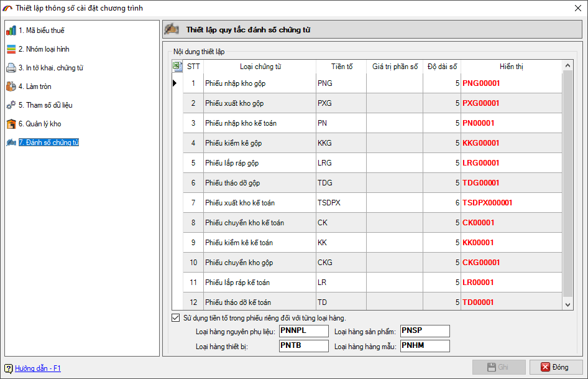
Task: Select the Phiếu chuyển kho kế toán cell
Action: click(x=260, y=223)
